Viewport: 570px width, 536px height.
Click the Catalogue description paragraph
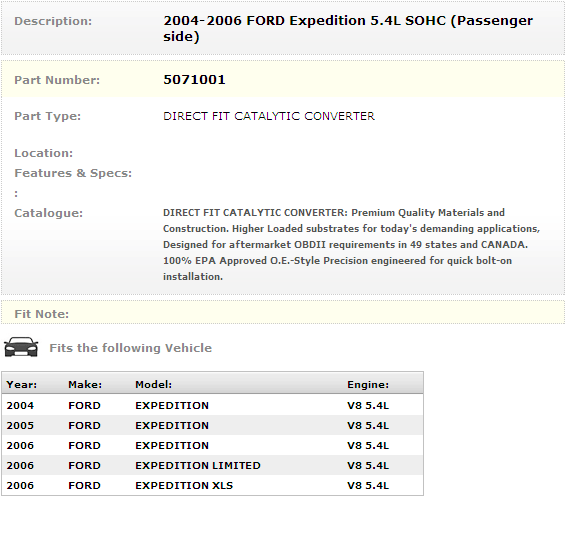coord(352,244)
